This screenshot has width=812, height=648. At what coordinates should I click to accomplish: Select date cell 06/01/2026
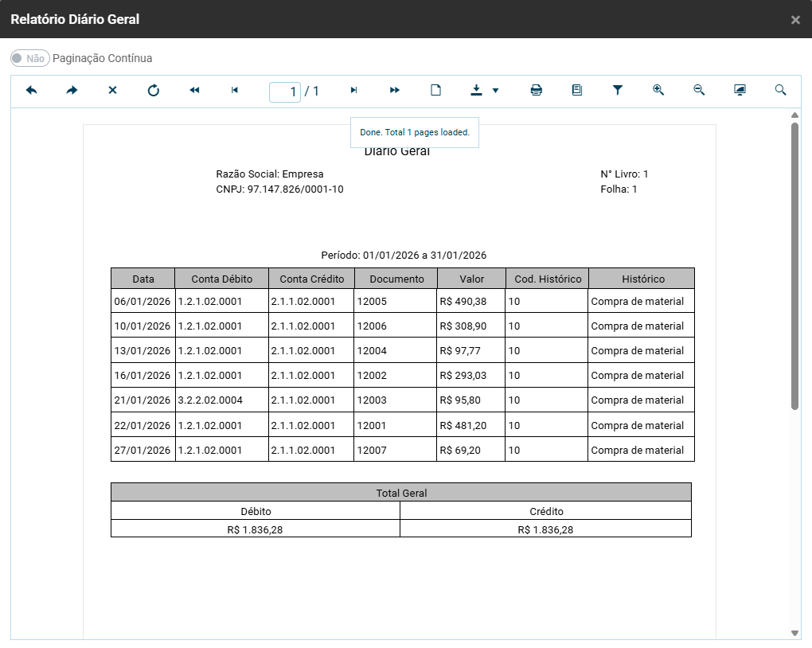pyautogui.click(x=142, y=302)
